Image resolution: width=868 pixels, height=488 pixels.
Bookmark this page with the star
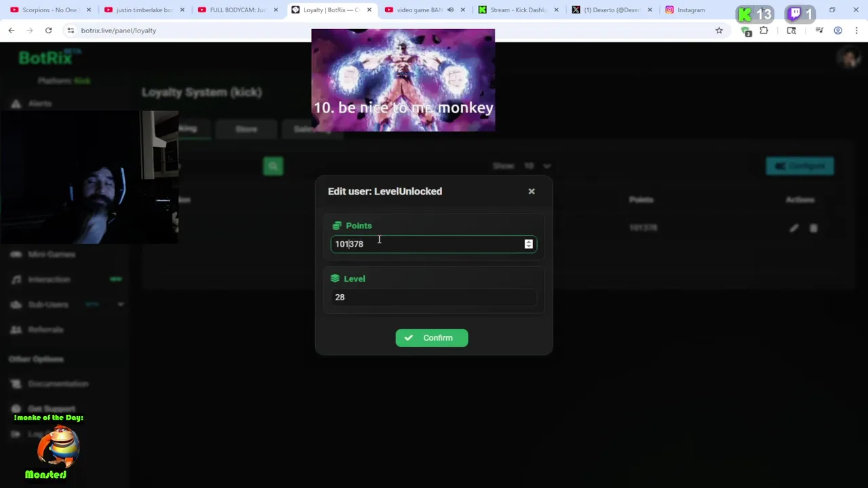tap(719, 30)
